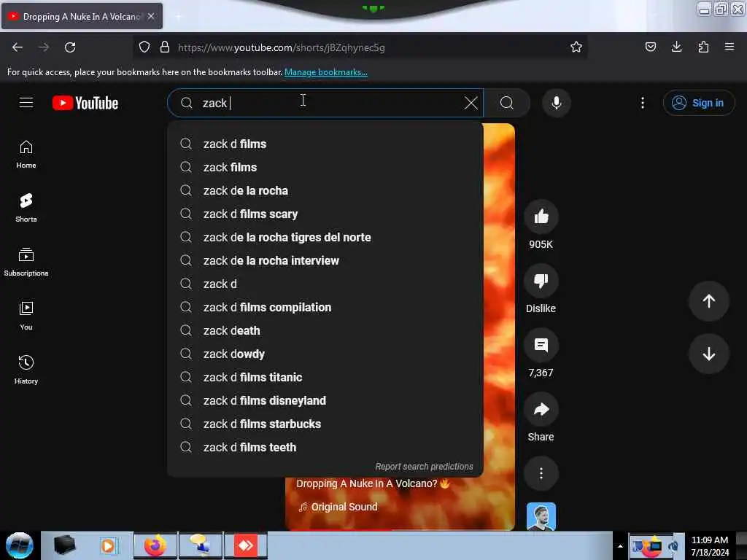The image size is (747, 560).
Task: Bookmark this page with the star
Action: tap(576, 47)
